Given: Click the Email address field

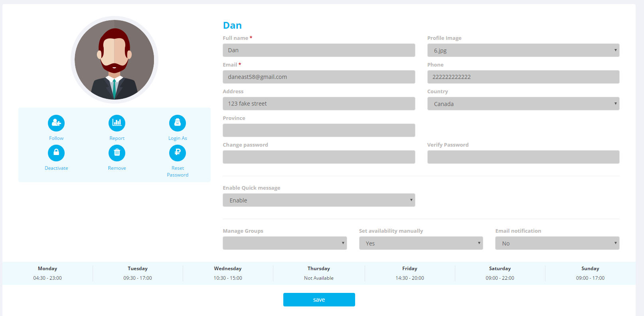Looking at the screenshot, I should pos(319,77).
